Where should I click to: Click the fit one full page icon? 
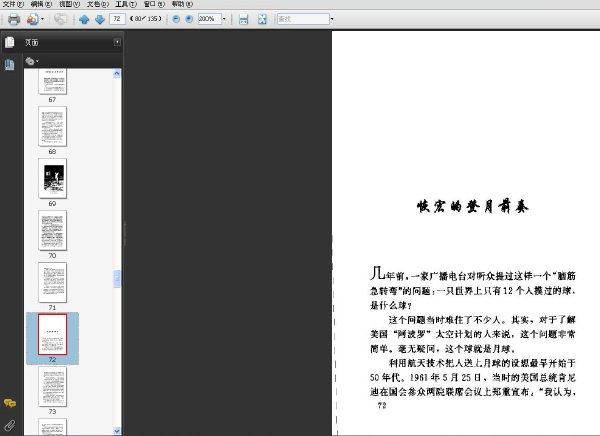click(x=262, y=19)
